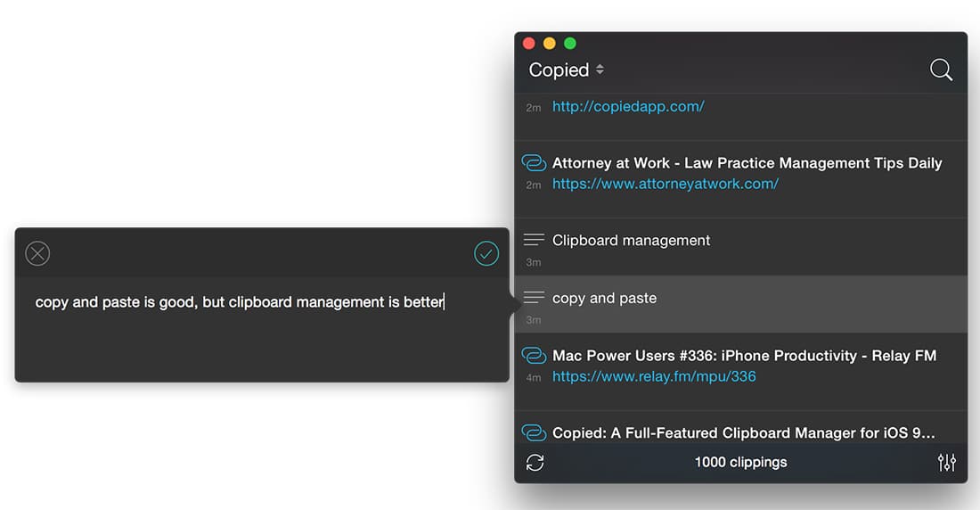
Task: Open the relay.fm/mpu/336 link
Action: point(654,377)
